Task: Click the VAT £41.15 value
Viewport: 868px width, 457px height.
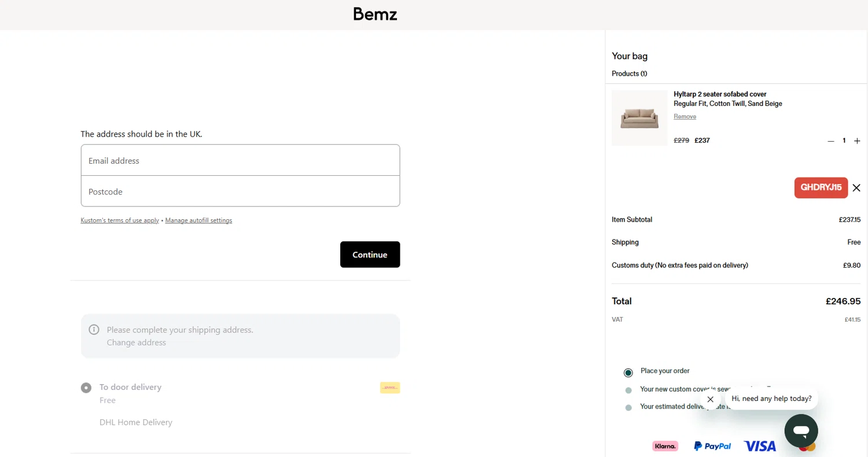Action: [x=852, y=319]
